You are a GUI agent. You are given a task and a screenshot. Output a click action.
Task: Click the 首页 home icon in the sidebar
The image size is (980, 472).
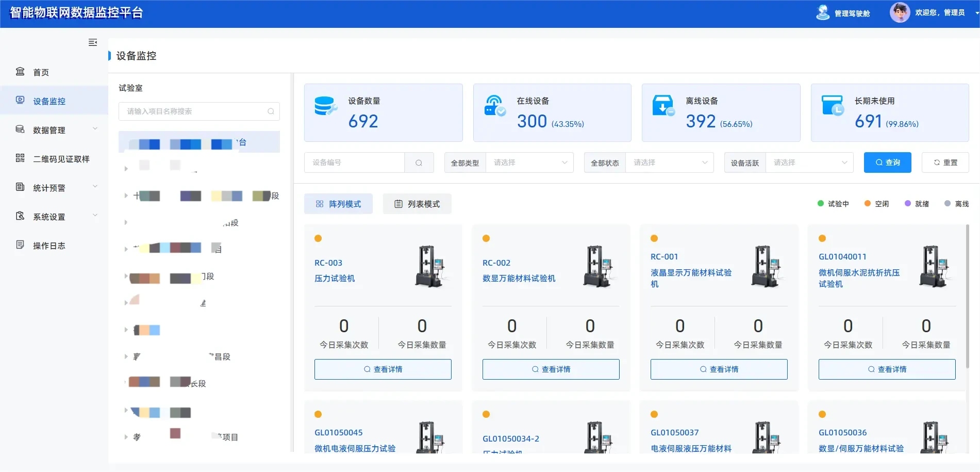(x=20, y=72)
